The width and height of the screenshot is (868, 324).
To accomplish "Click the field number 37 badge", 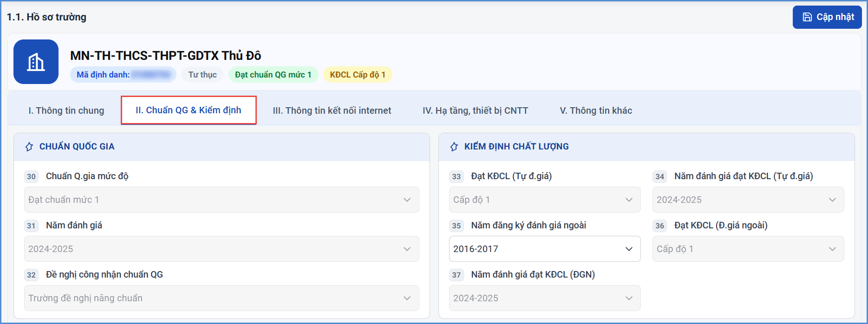I will [x=457, y=275].
